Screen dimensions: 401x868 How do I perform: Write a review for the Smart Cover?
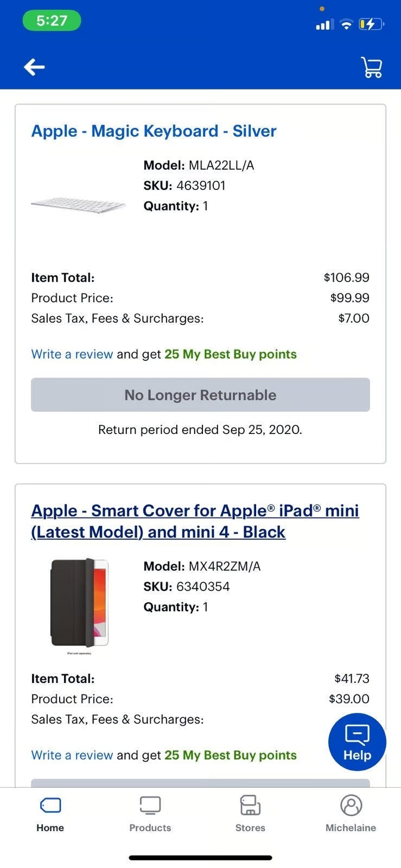pyautogui.click(x=72, y=755)
